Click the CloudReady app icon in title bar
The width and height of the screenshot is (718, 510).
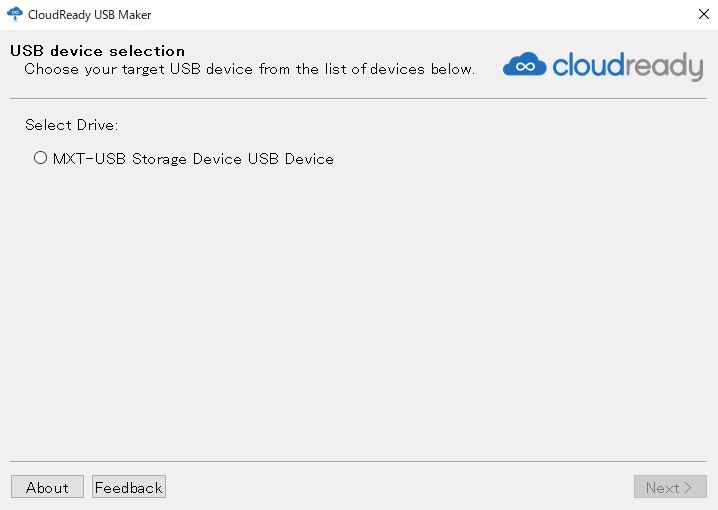tap(15, 15)
